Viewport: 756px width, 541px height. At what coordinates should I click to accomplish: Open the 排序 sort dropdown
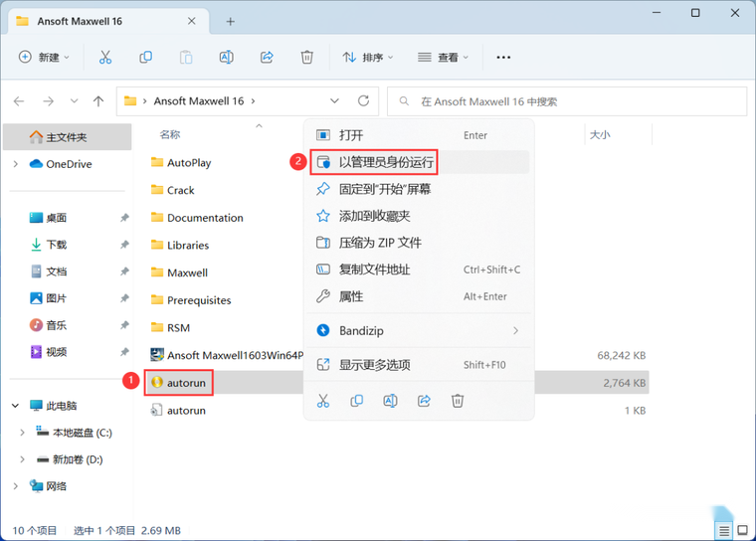coord(368,58)
